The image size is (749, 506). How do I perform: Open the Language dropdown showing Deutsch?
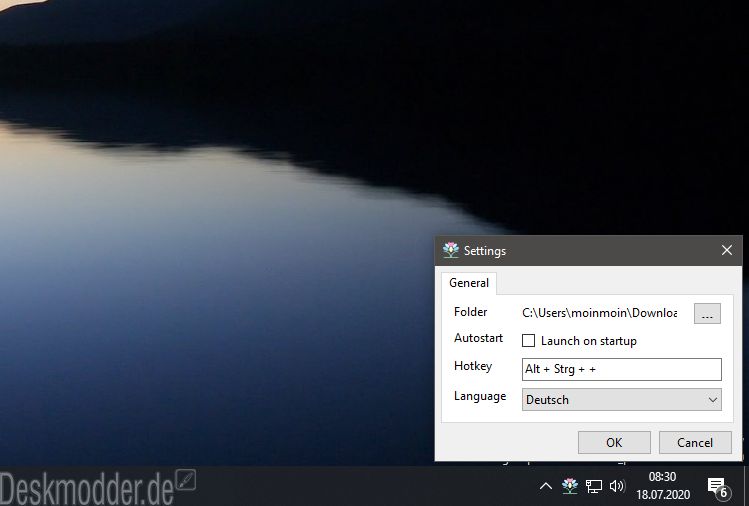(x=621, y=399)
